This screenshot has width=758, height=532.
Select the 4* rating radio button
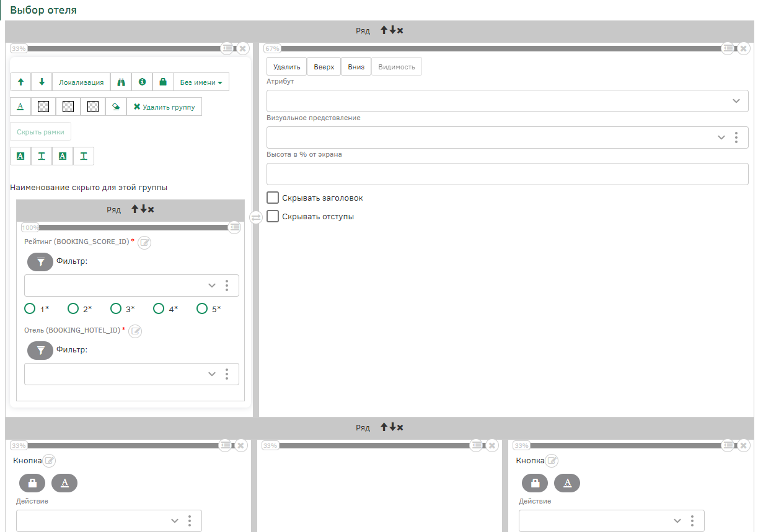point(159,308)
